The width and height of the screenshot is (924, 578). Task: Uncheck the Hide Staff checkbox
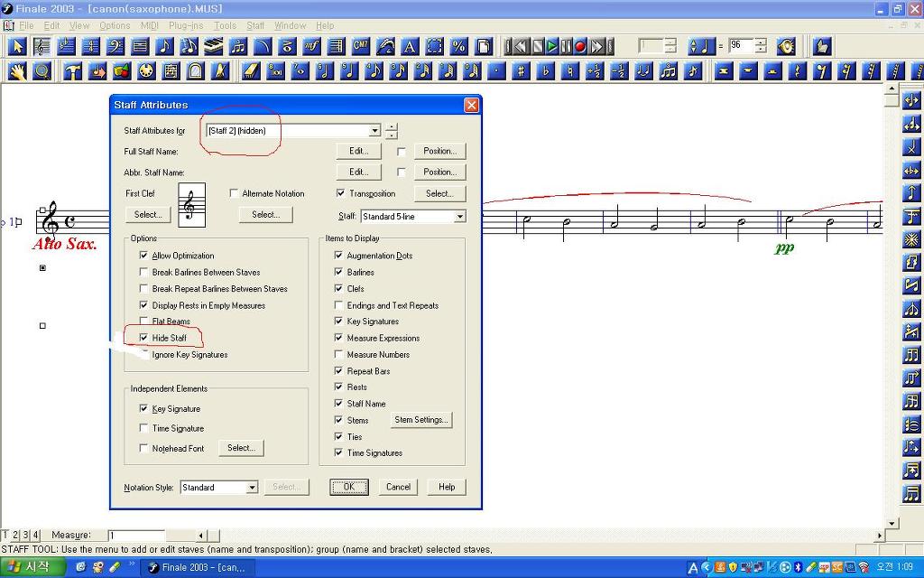tap(143, 338)
